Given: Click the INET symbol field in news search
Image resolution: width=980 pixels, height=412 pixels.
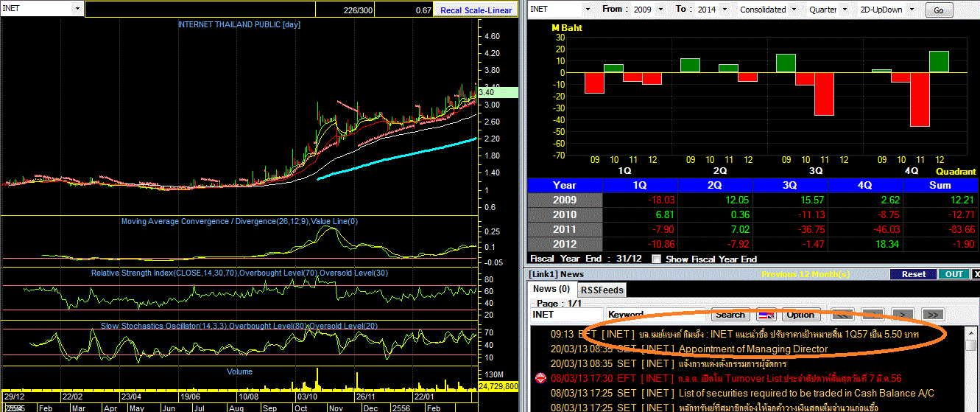Looking at the screenshot, I should [x=566, y=315].
